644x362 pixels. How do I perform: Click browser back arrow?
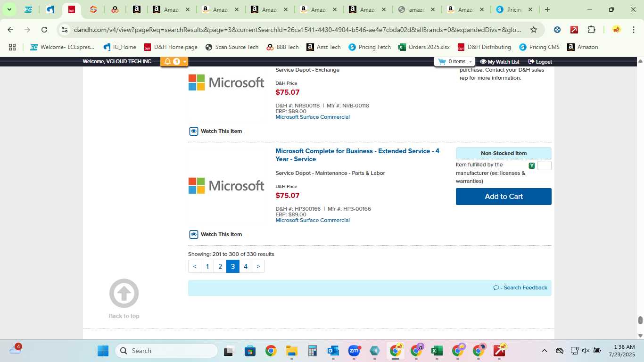pyautogui.click(x=10, y=30)
